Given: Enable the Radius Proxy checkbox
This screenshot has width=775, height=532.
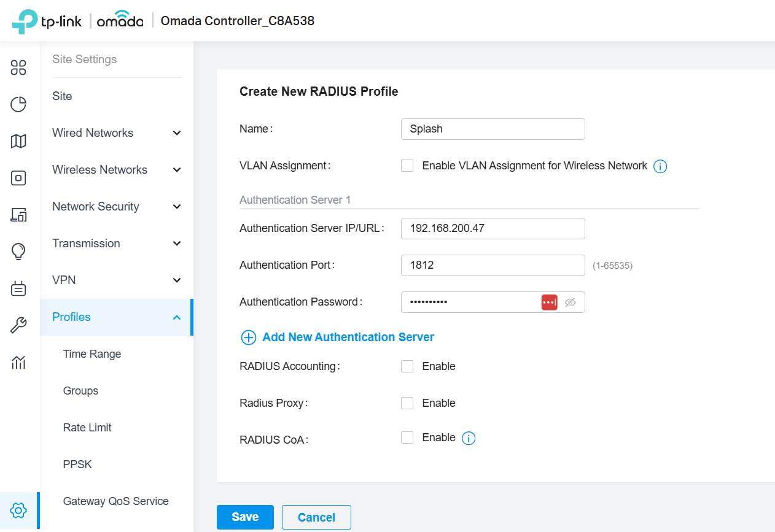Looking at the screenshot, I should 407,403.
